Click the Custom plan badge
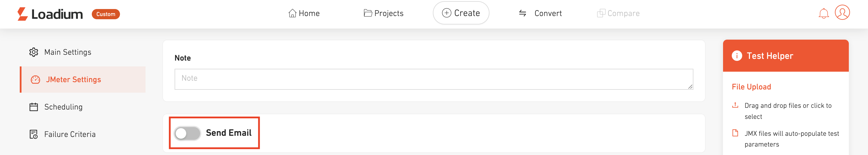The image size is (868, 155). point(106,14)
